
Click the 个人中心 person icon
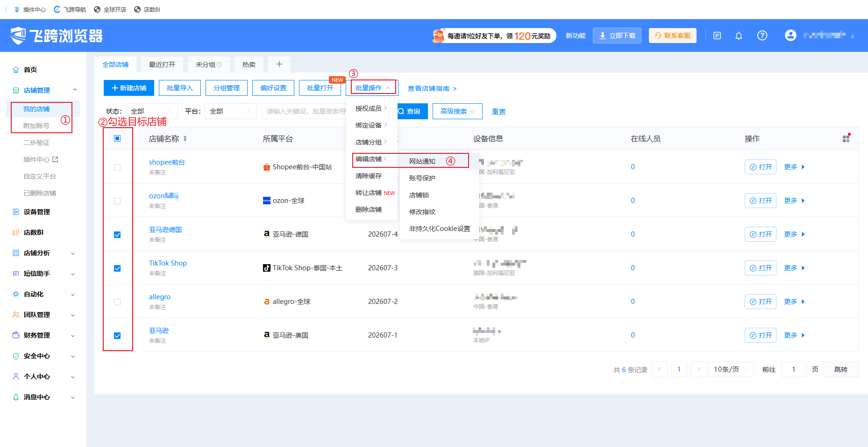[16, 376]
